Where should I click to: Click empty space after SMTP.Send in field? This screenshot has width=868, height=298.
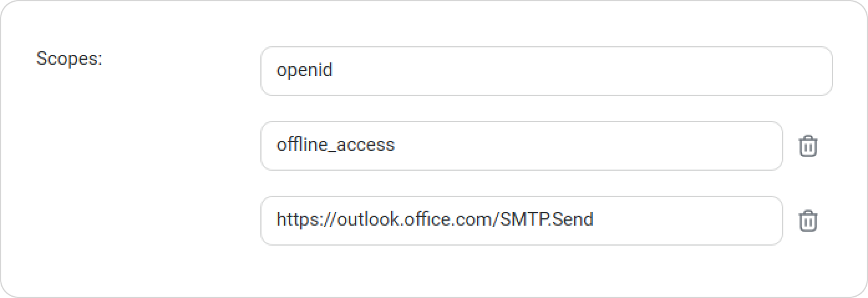(685, 221)
